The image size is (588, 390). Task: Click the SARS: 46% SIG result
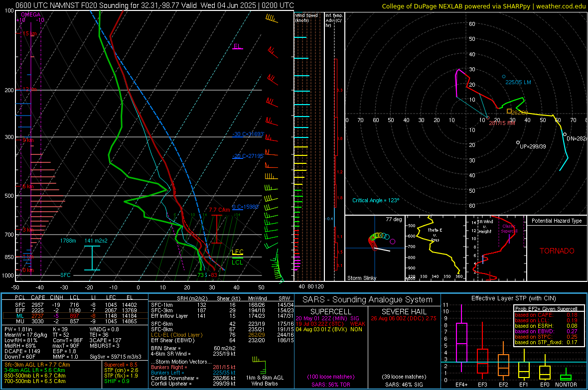pyautogui.click(x=404, y=385)
